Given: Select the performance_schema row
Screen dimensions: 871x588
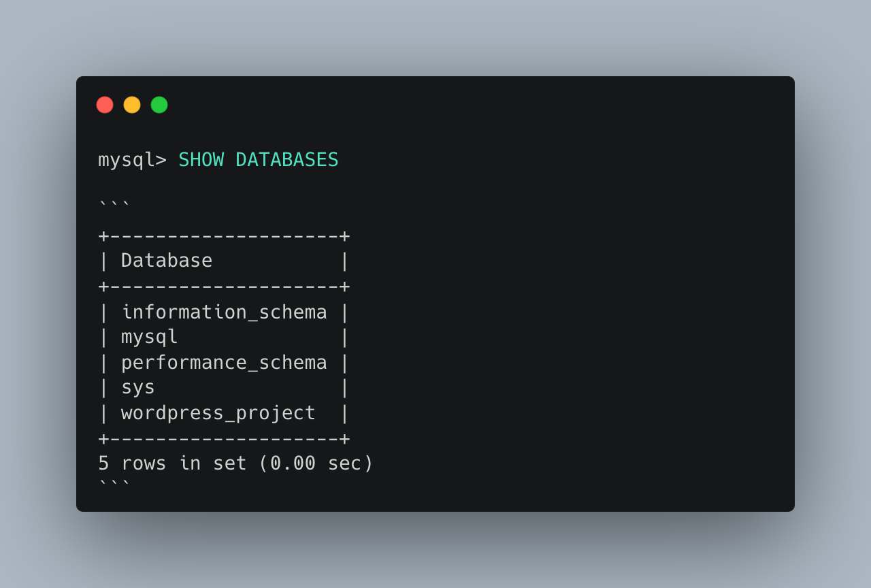Looking at the screenshot, I should point(224,363).
